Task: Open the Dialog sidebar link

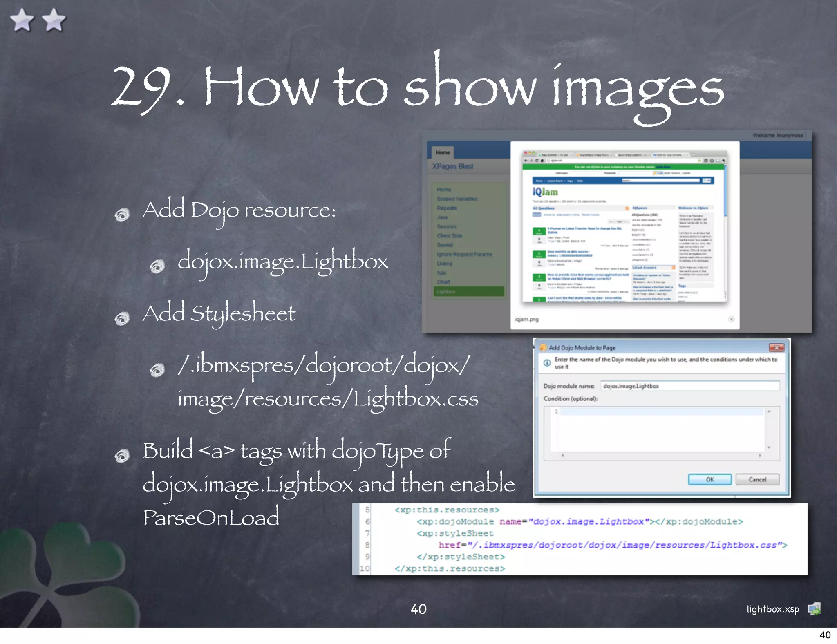Action: click(444, 264)
